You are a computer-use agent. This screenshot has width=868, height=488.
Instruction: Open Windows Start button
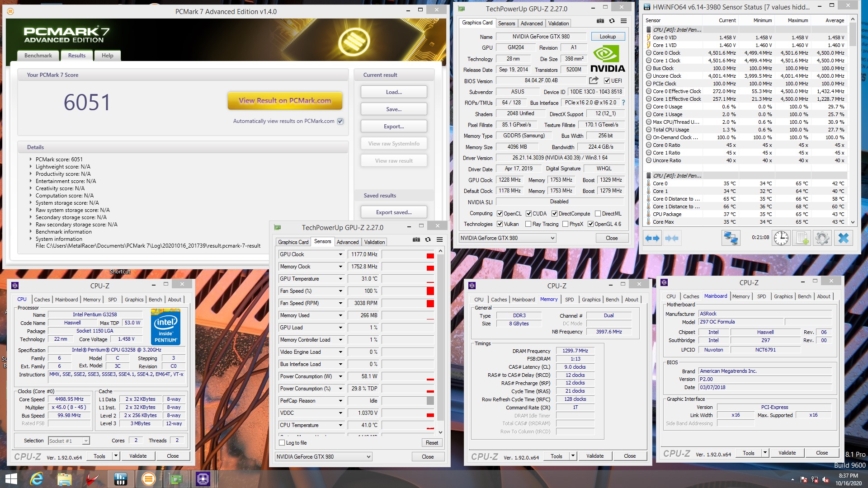coord(11,479)
